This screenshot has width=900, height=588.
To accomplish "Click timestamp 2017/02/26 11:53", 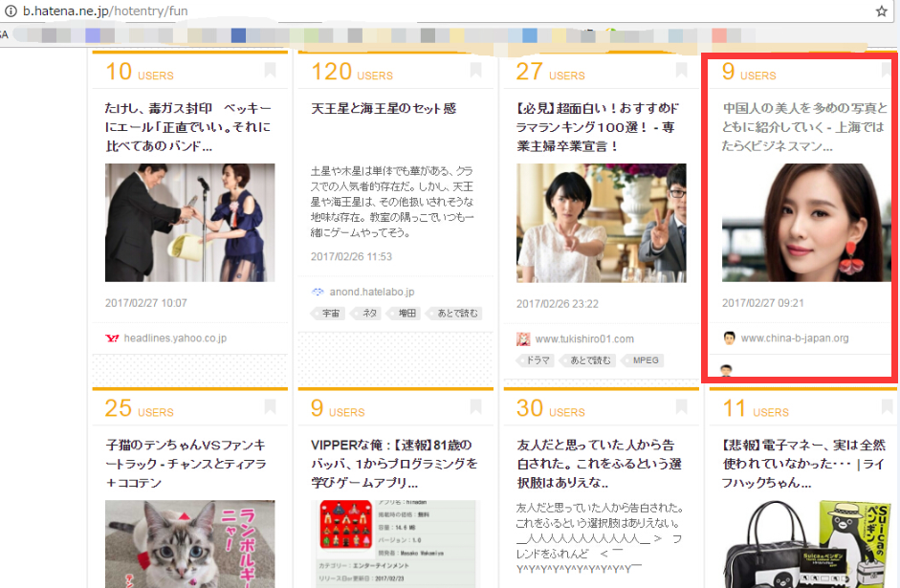I will click(351, 256).
